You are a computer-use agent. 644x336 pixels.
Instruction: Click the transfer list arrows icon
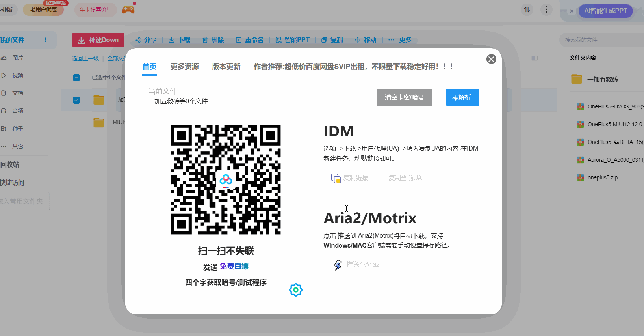(x=527, y=9)
